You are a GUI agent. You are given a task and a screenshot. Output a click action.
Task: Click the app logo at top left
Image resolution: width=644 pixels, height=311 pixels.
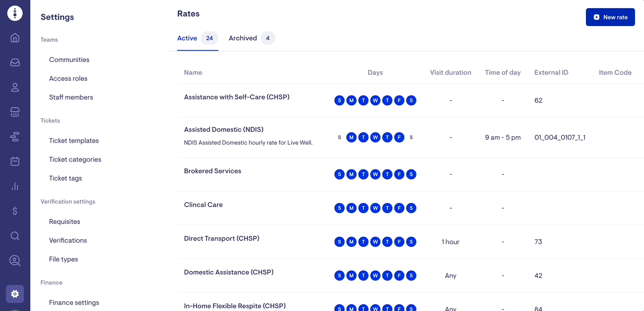click(15, 14)
